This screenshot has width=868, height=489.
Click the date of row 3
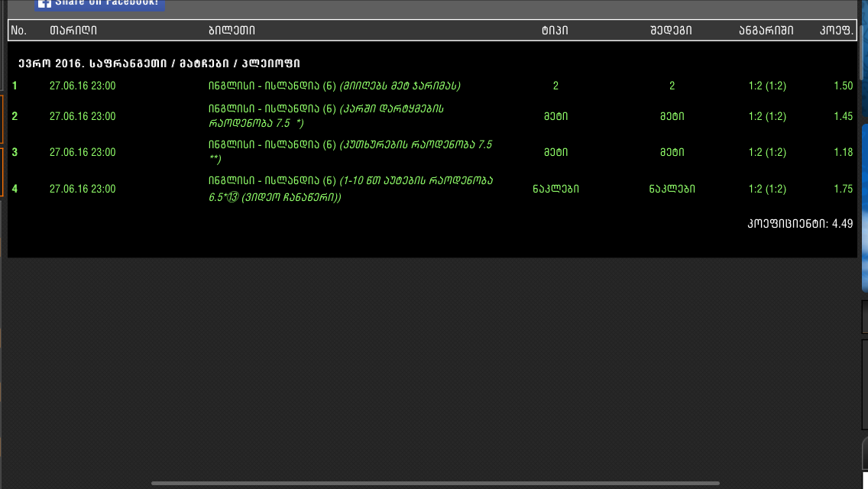[83, 152]
